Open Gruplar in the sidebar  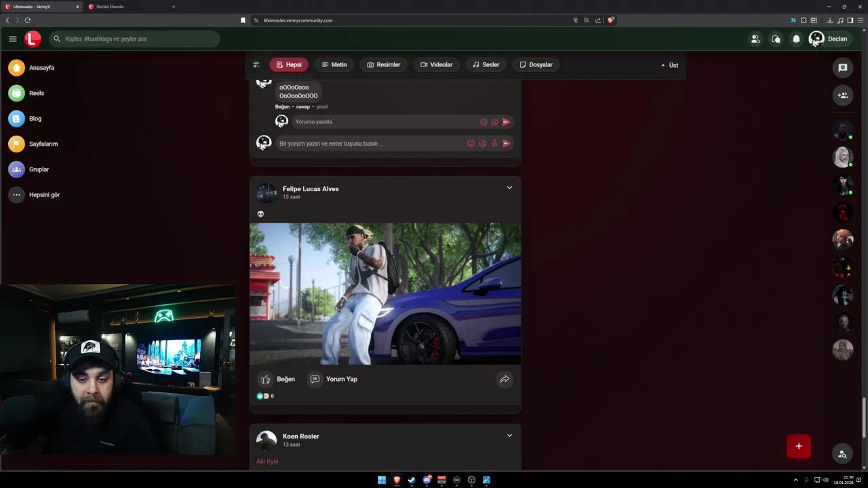pos(29,169)
